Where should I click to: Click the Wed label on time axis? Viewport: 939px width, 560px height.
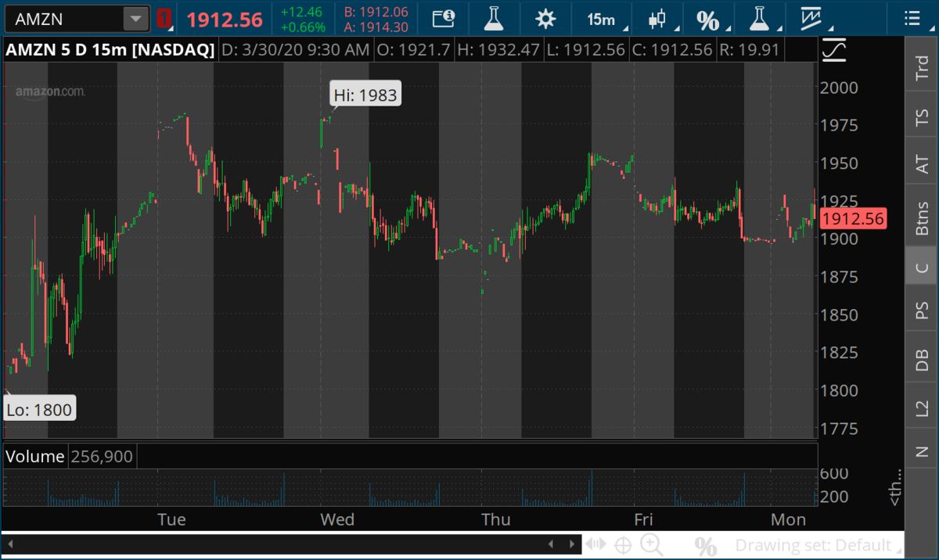tap(337, 519)
